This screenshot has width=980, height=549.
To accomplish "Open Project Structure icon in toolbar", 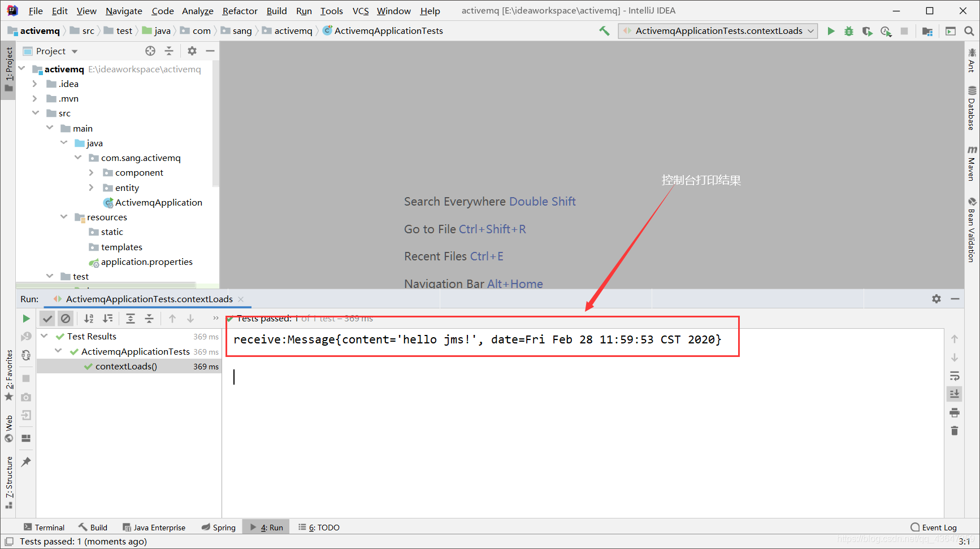I will tap(927, 31).
